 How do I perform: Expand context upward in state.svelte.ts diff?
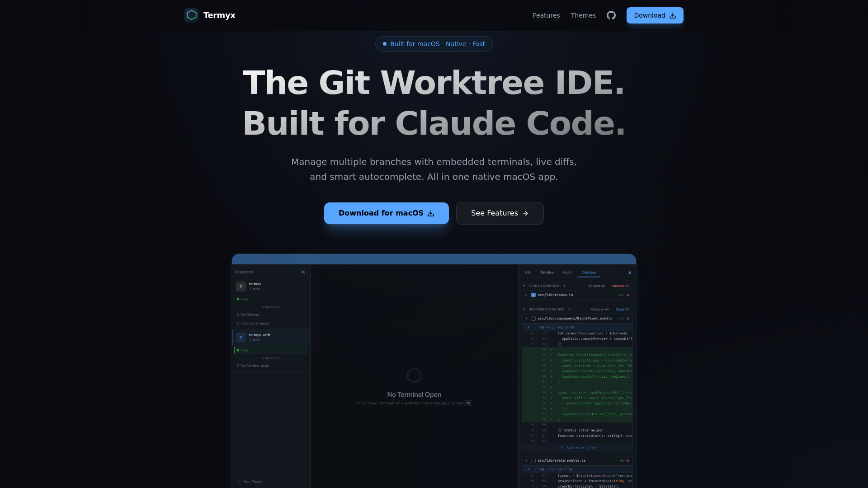[528, 469]
